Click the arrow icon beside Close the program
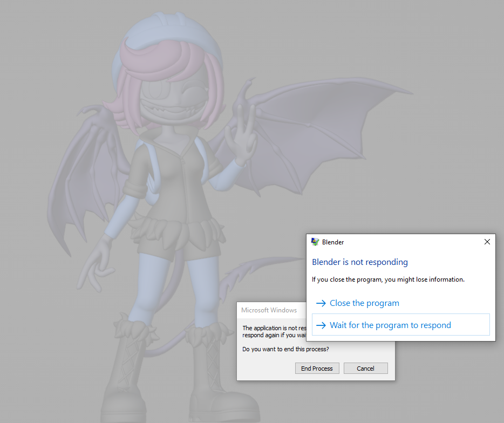The image size is (504, 423). [321, 303]
